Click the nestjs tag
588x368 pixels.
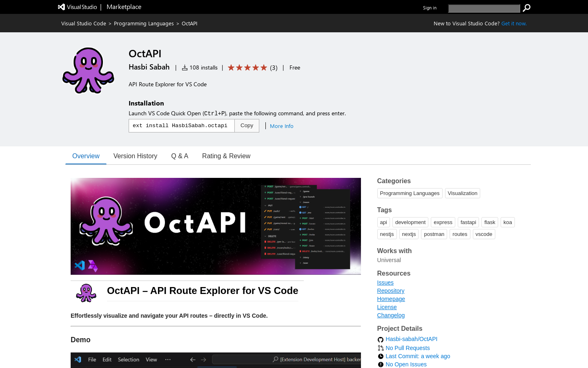(x=387, y=234)
